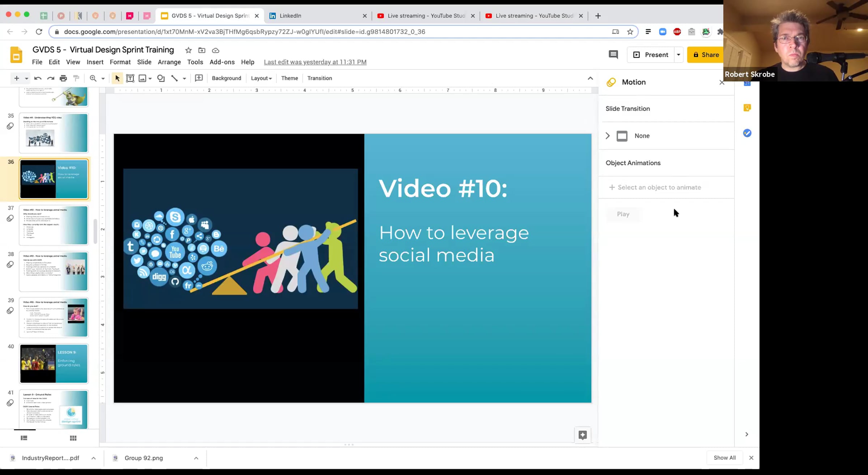Viewport: 868px width, 475px height.
Task: Select the shape tool icon
Action: 161,78
